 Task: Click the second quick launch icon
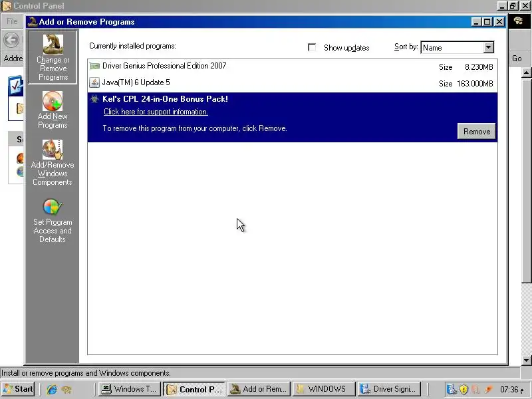click(x=66, y=389)
